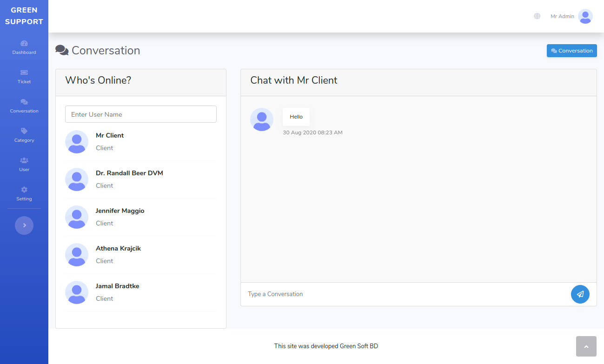Open Conversation chat bubbles in sidebar

(24, 102)
